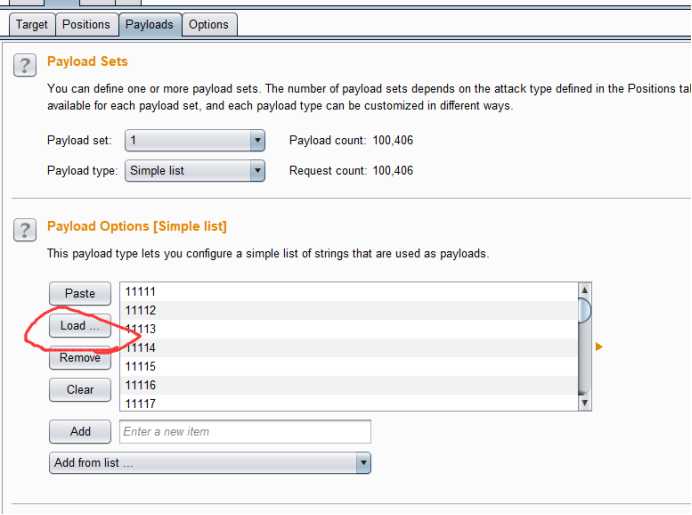Viewport: 692px width, 515px height.
Task: Click the payload list scrollbar thumb
Action: (x=585, y=310)
